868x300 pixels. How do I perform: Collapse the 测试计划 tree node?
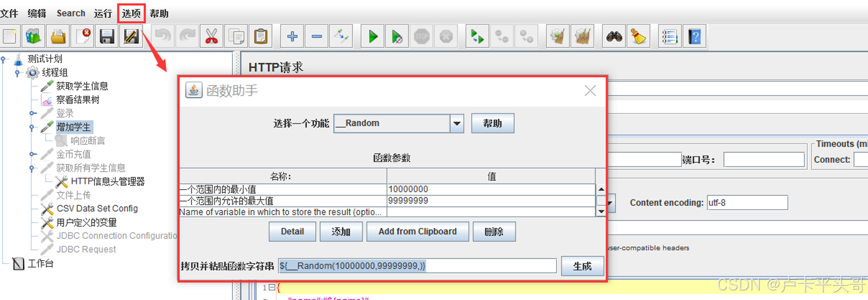coord(4,59)
